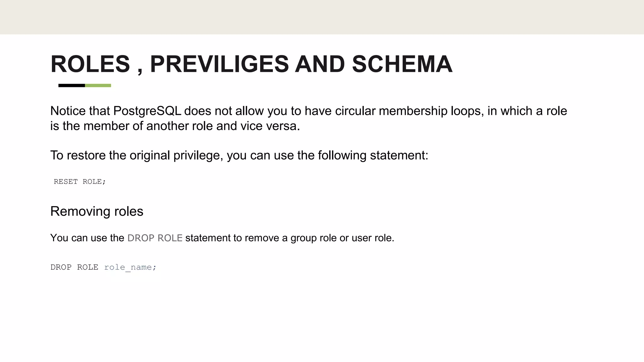
Task: Click the sentence 'To restore the original privilege'
Action: point(239,155)
